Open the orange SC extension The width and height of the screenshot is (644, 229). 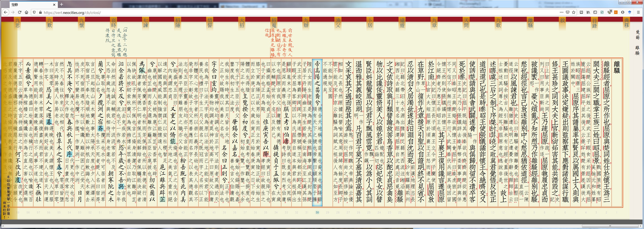point(616,12)
